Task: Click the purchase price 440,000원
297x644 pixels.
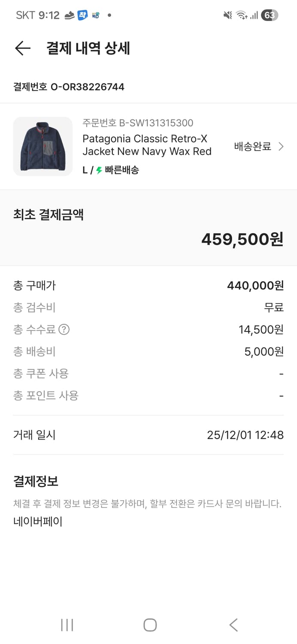Action: [255, 286]
